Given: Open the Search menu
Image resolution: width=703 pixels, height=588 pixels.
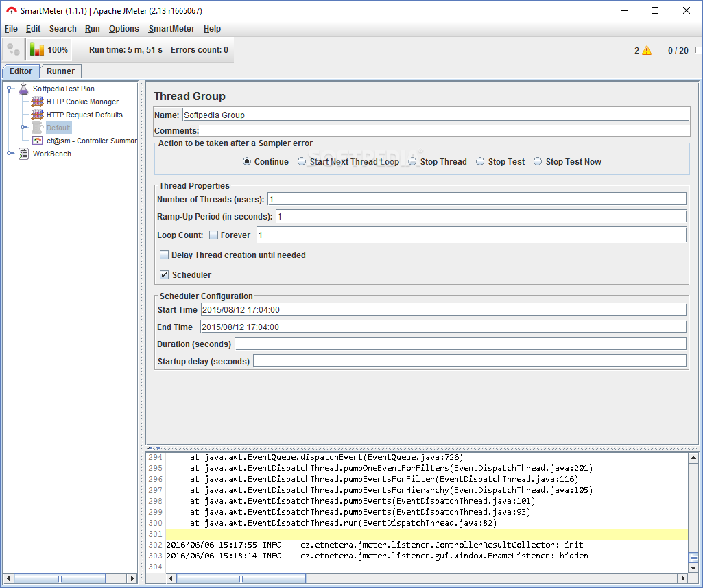Looking at the screenshot, I should pyautogui.click(x=63, y=29).
